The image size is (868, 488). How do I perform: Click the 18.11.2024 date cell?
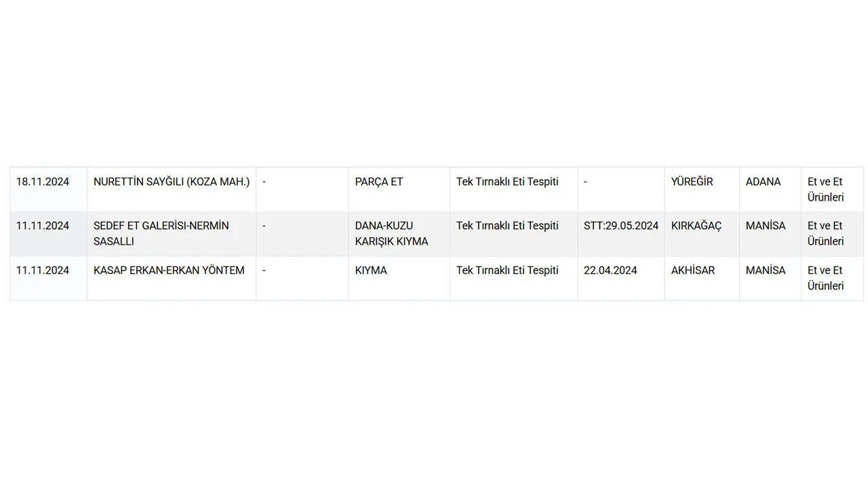click(43, 182)
